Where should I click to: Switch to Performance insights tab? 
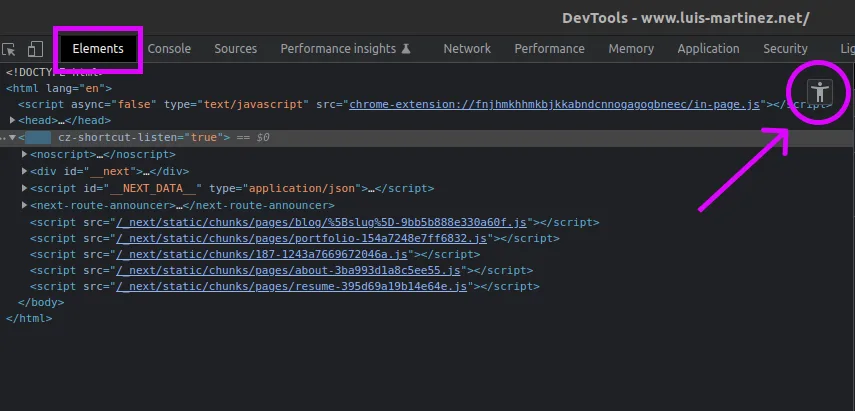(x=338, y=49)
